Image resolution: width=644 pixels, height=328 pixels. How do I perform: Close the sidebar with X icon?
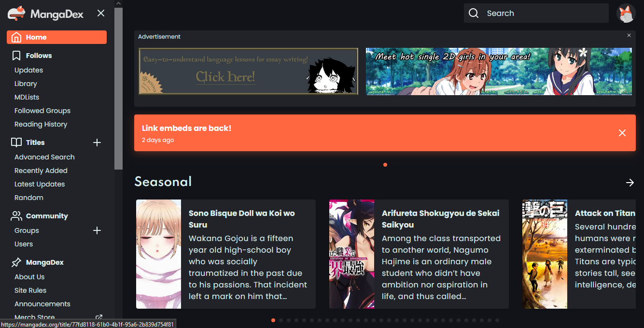pos(101,14)
